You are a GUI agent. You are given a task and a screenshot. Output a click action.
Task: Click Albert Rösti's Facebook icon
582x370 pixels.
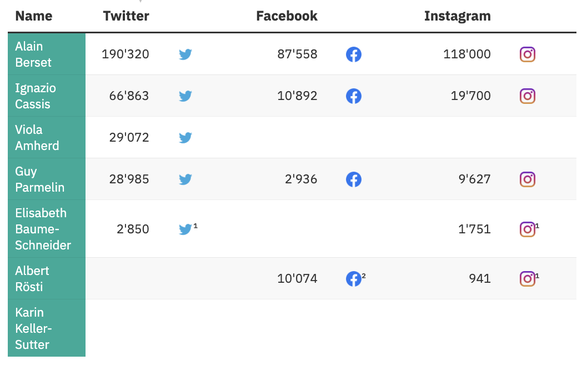click(354, 279)
